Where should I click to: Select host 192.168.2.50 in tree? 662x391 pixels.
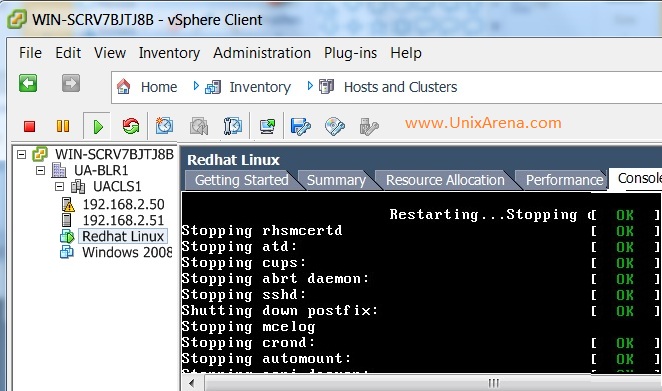click(123, 204)
